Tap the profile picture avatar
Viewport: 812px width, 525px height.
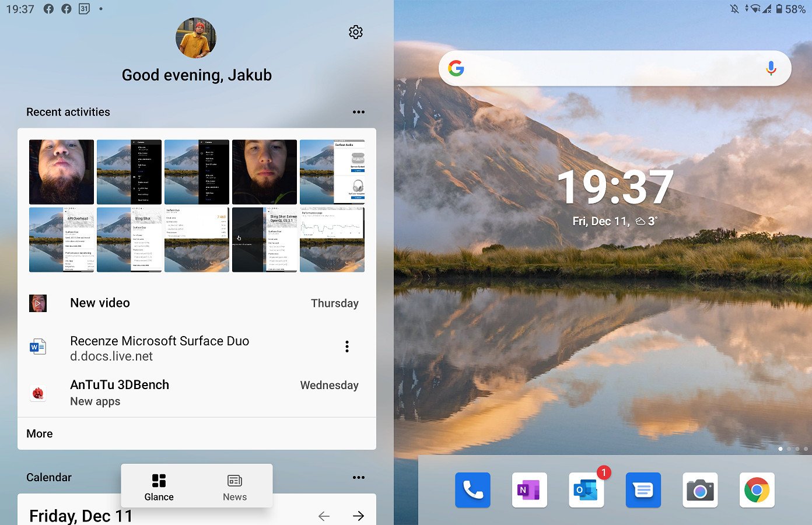196,38
